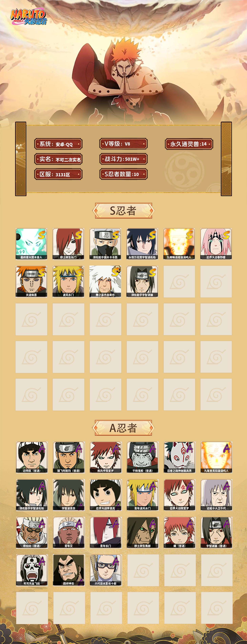Open the 秽土转生长门 S ninja card

[68, 244]
